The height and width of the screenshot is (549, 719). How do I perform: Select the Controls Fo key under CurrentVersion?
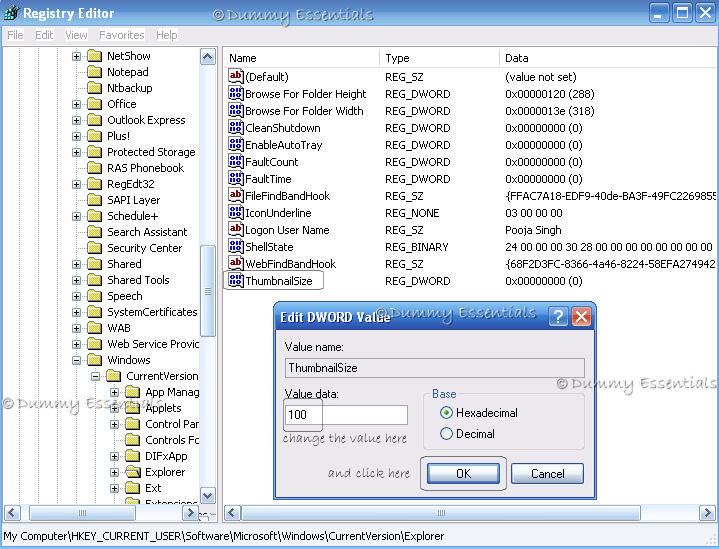[x=172, y=440]
